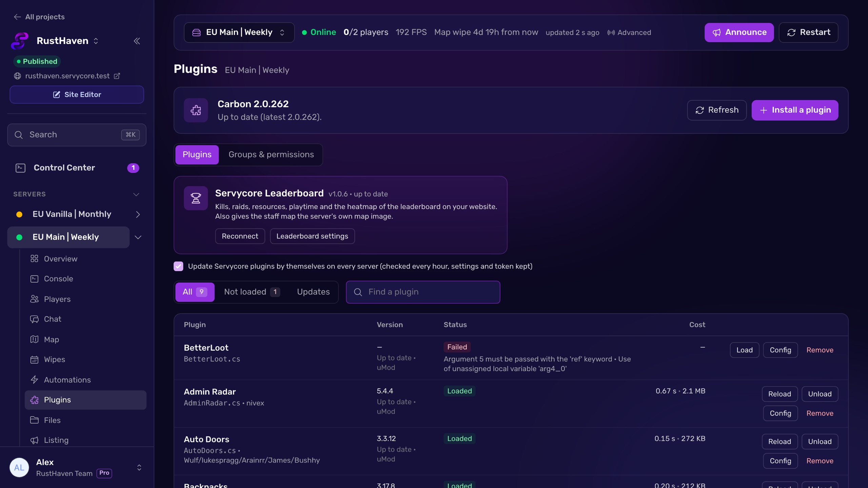This screenshot has width=868, height=488.
Task: Click the Advanced broadcast indicator
Action: pos(629,33)
